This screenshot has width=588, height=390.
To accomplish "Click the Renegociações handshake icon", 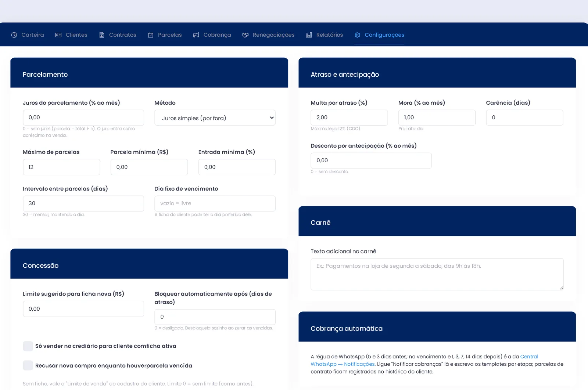I will coord(245,35).
